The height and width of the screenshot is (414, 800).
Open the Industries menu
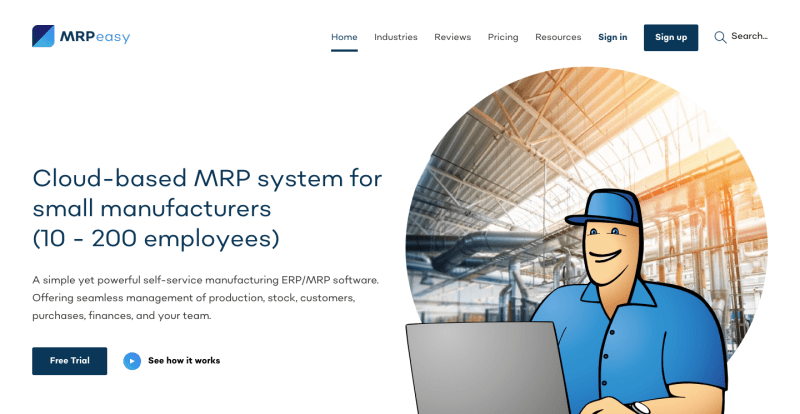(396, 37)
